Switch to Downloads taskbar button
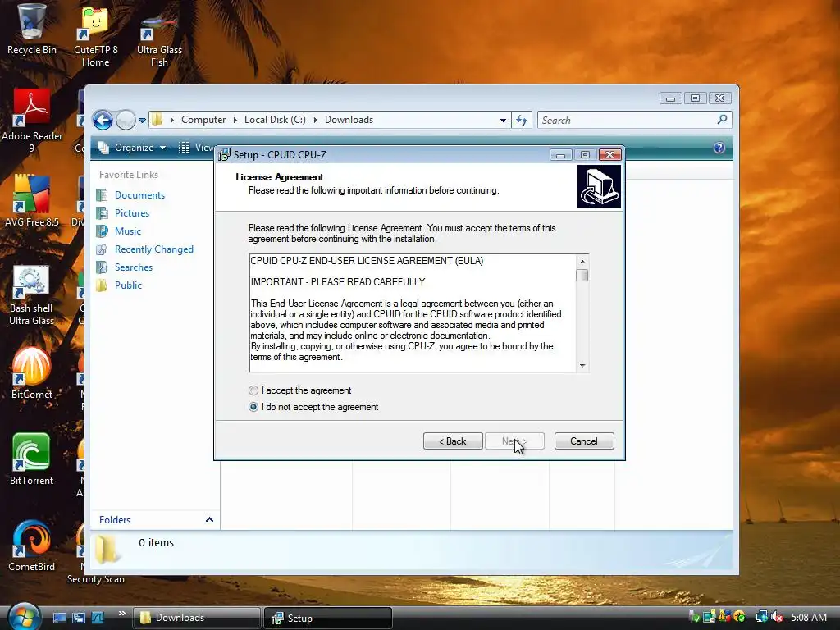The width and height of the screenshot is (840, 630). pyautogui.click(x=197, y=618)
